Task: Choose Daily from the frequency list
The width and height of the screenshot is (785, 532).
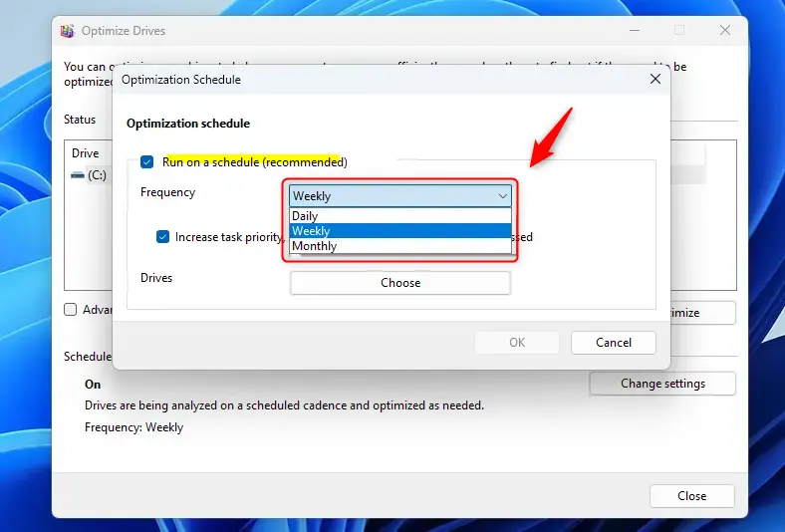Action: tap(400, 216)
